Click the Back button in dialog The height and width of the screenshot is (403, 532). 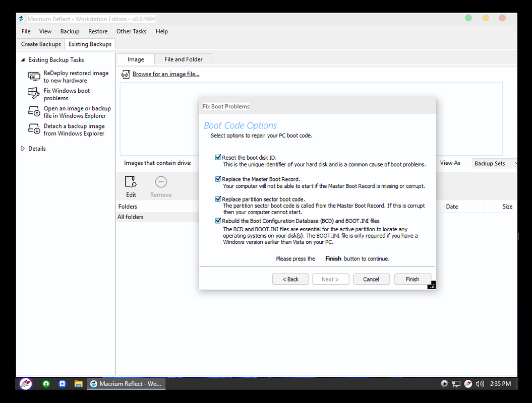point(290,279)
